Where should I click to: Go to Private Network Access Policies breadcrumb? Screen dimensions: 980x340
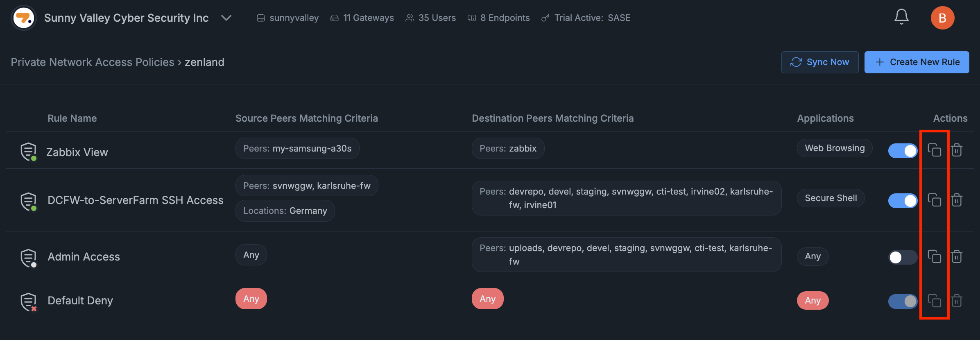[x=93, y=62]
